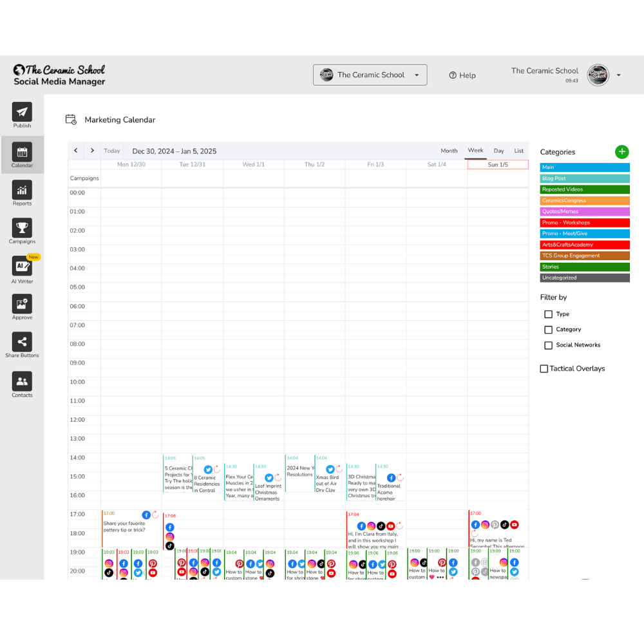Enable the Social Networks filter checkbox
The height and width of the screenshot is (644, 644).
[x=549, y=345]
